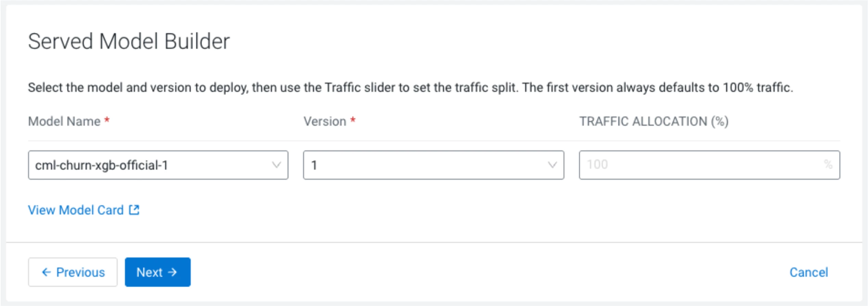Open the Version selector showing 1
This screenshot has width=868, height=306.
pyautogui.click(x=434, y=165)
